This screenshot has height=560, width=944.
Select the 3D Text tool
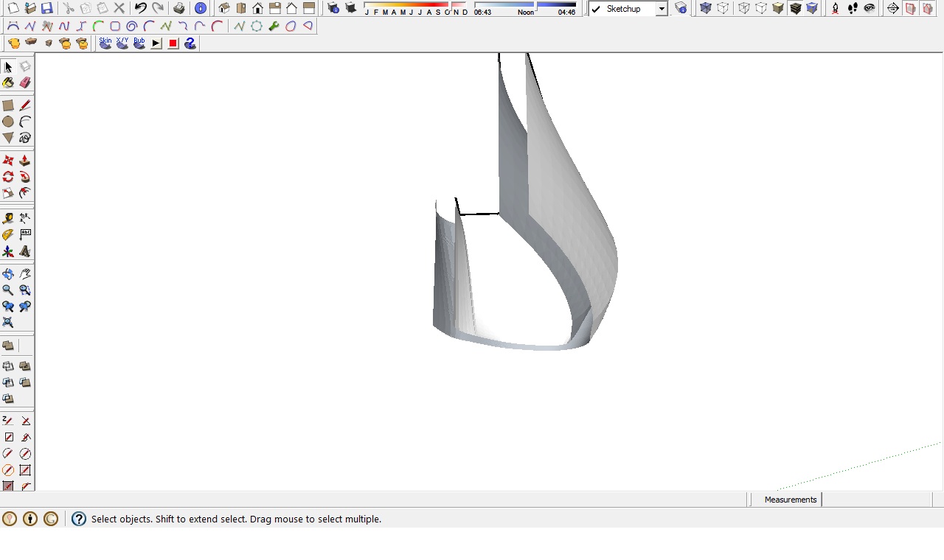click(x=25, y=251)
